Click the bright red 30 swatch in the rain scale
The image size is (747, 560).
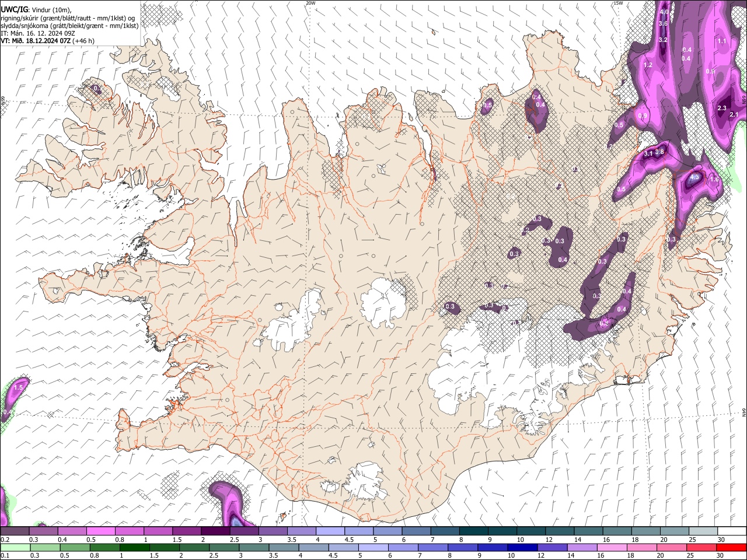pyautogui.click(x=732, y=547)
